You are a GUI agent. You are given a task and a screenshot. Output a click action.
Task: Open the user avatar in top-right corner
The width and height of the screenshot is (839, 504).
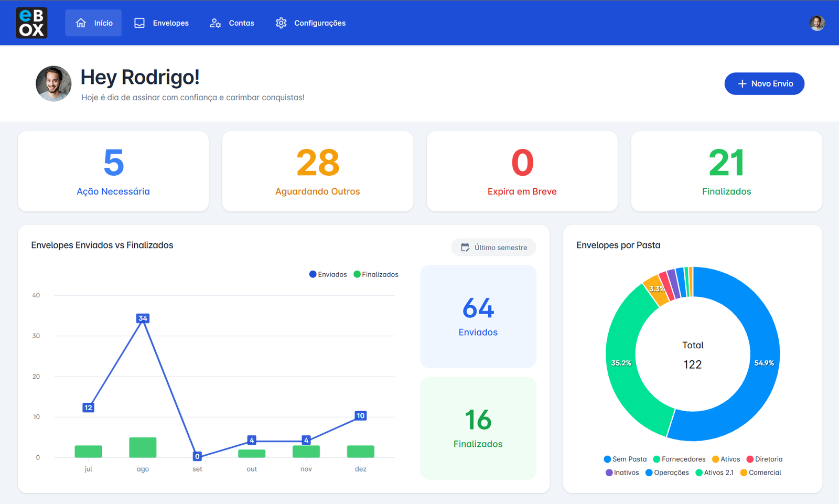816,23
